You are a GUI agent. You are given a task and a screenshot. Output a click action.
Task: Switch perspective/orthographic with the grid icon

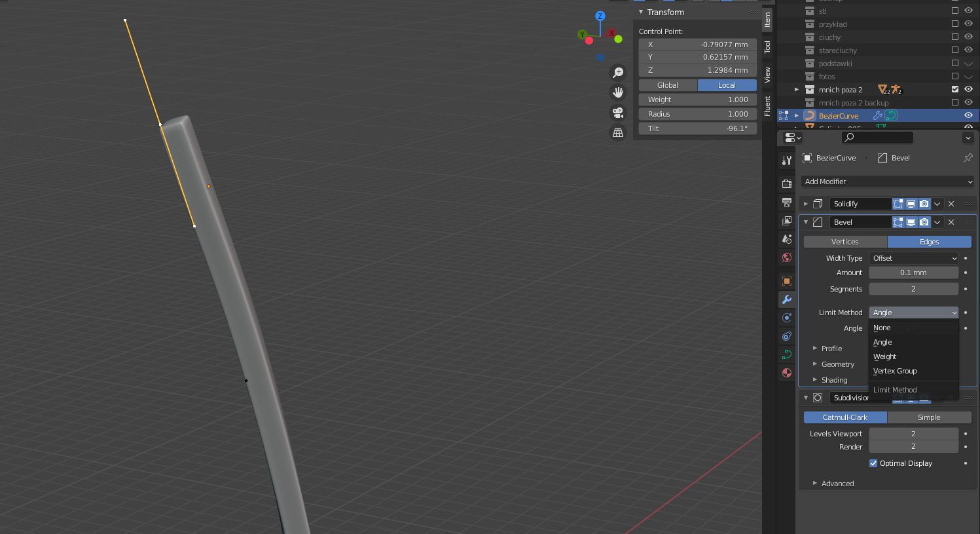tap(617, 132)
